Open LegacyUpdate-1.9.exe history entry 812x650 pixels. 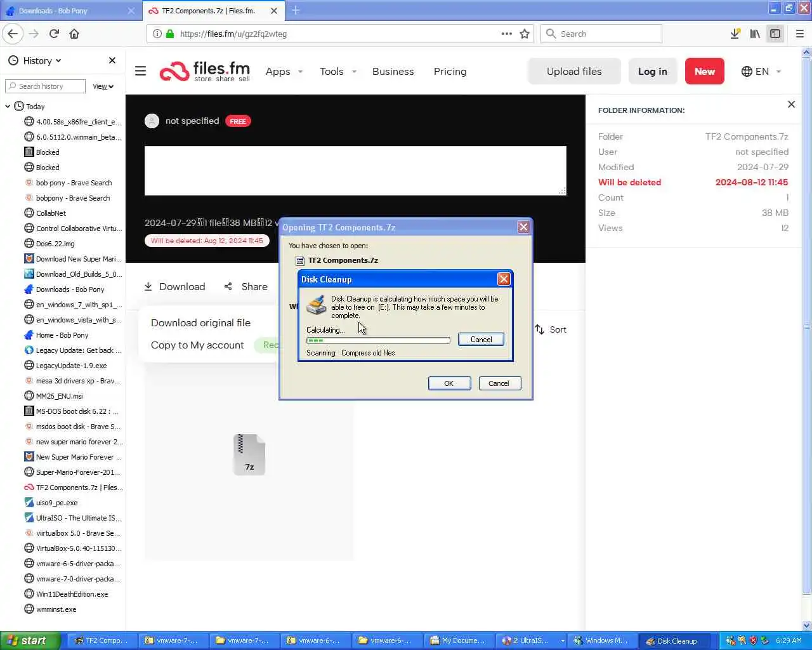(65, 366)
